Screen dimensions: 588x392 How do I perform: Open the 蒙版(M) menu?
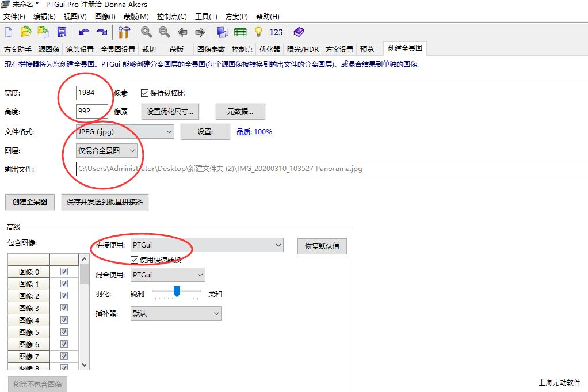(136, 17)
